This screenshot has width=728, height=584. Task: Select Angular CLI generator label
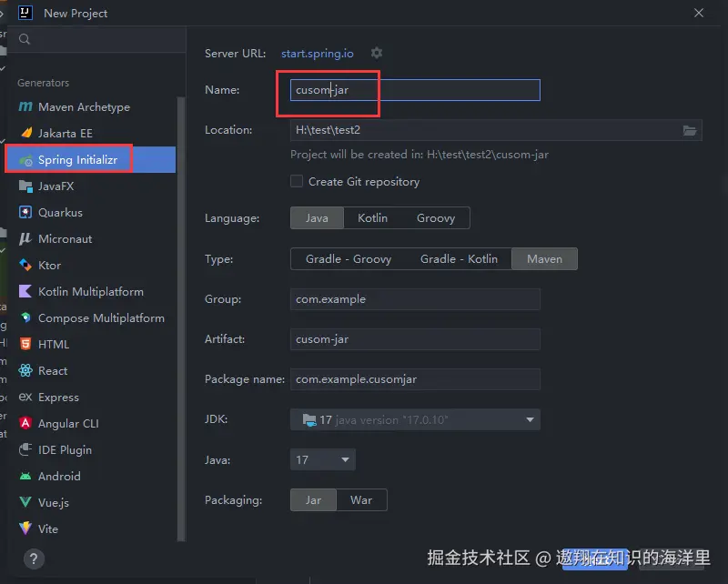coord(68,423)
